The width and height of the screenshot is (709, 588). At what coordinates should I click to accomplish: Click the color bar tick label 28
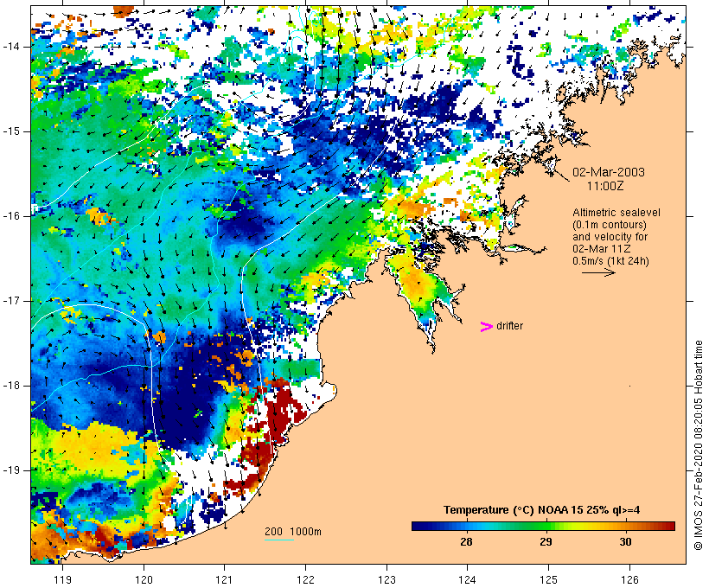pyautogui.click(x=466, y=542)
